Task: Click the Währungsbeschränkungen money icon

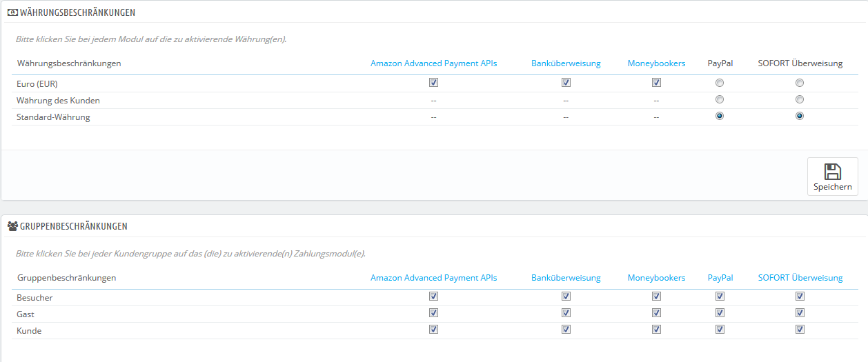Action: tap(12, 12)
